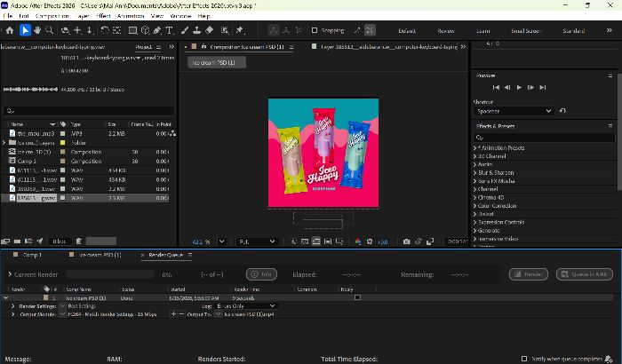This screenshot has width=622, height=364.
Task: Click the snapshot camera icon in viewer
Action: tap(406, 241)
